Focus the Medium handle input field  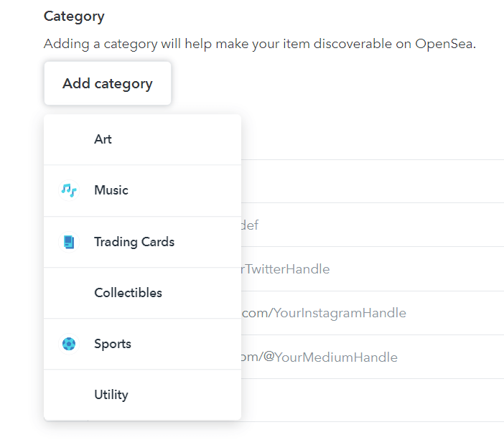click(x=359, y=357)
